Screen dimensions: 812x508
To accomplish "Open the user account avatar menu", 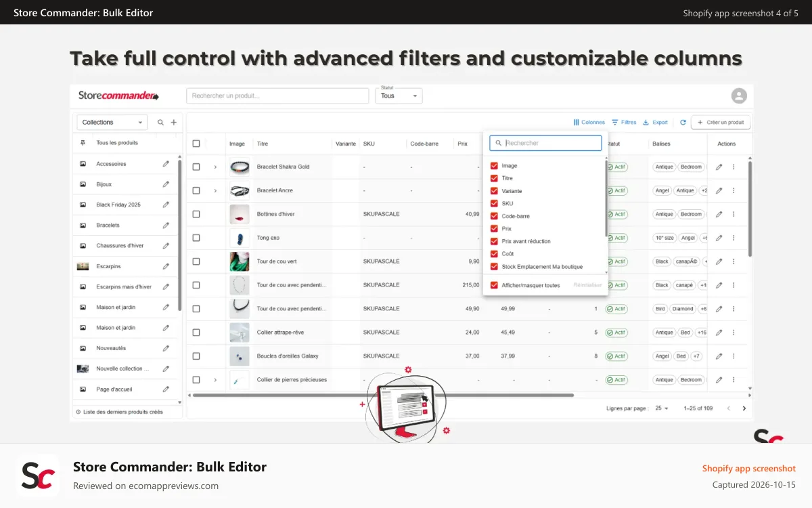I will (739, 96).
